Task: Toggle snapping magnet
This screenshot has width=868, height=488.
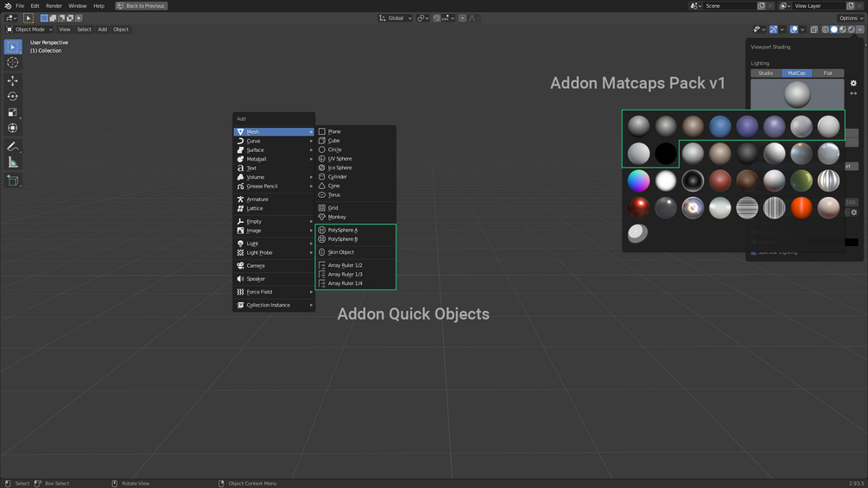Action: (437, 18)
